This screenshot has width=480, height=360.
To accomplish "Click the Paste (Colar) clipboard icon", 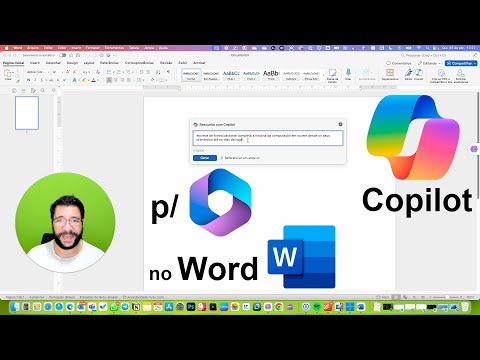I will pyautogui.click(x=8, y=74).
